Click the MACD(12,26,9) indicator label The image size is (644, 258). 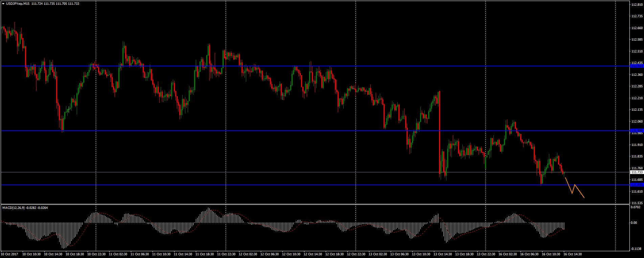pyautogui.click(x=13, y=208)
